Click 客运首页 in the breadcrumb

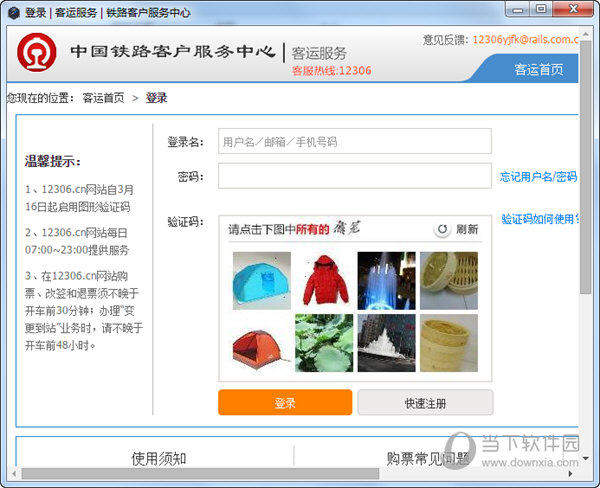103,98
